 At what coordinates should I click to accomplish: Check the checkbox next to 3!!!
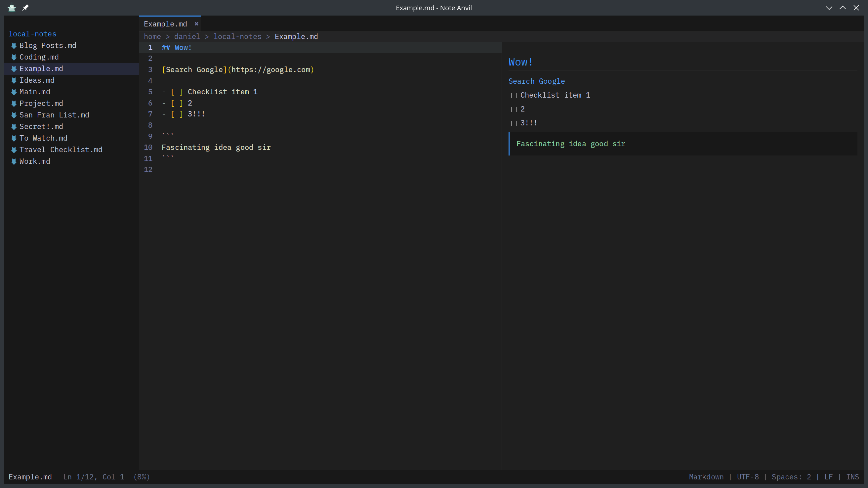pos(514,123)
